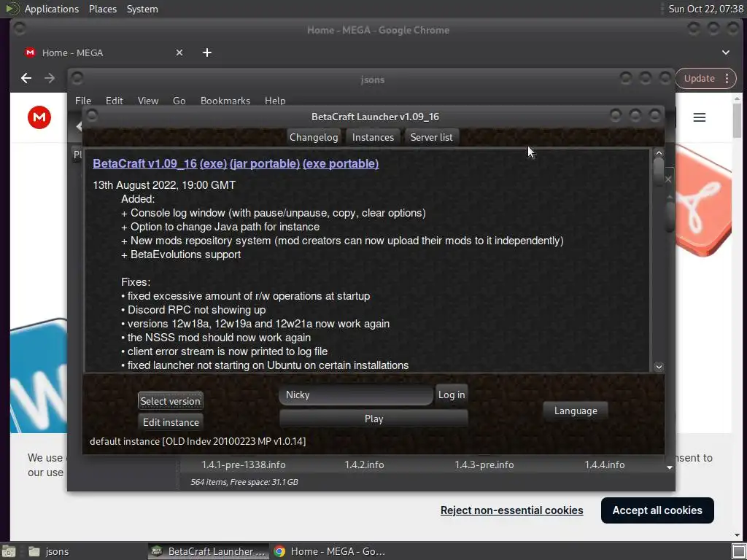Open the BetaCraft v1.09_16 download link
The height and width of the screenshot is (560, 747).
(x=145, y=163)
